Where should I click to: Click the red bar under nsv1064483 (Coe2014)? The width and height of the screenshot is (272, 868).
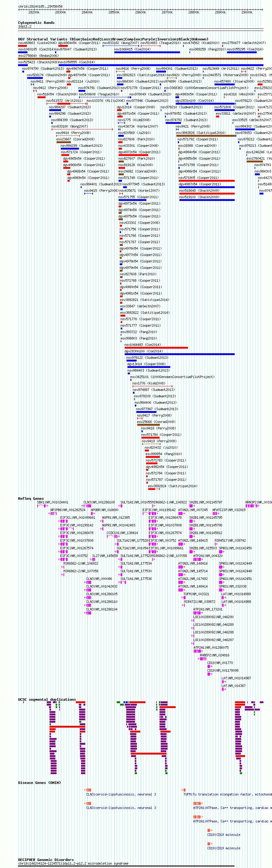click(x=156, y=348)
